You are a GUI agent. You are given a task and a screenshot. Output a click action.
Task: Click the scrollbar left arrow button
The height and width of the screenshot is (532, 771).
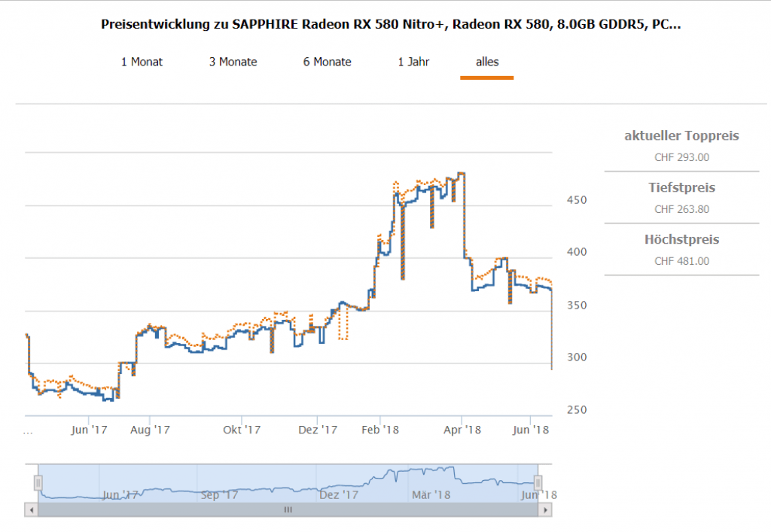click(31, 509)
